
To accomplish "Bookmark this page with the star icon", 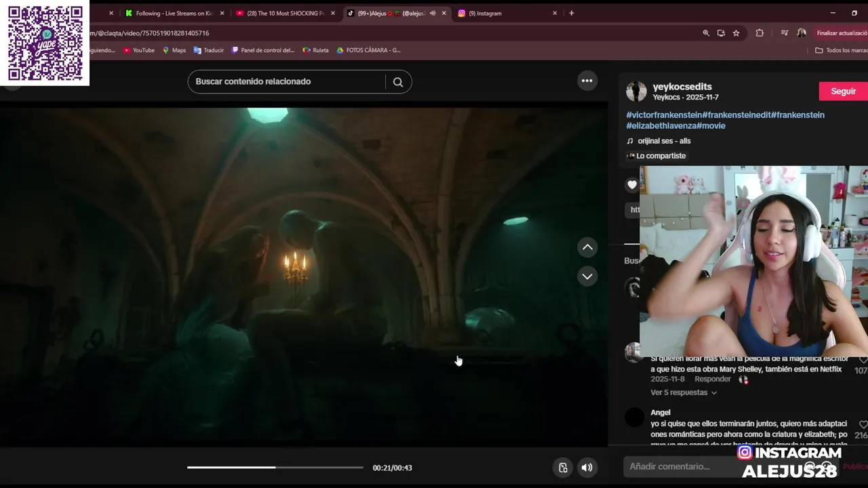I will tap(736, 33).
